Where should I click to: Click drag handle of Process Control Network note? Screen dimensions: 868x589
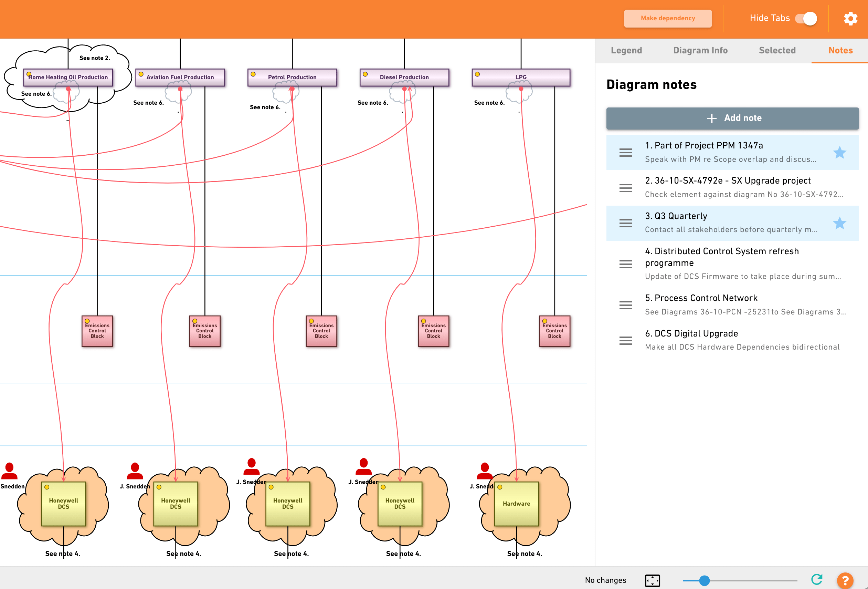(x=625, y=305)
